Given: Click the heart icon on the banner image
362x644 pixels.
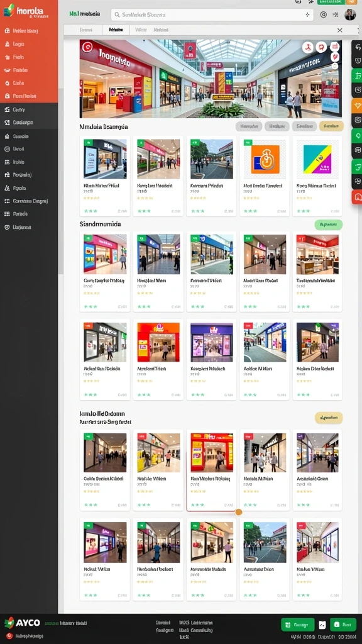Looking at the screenshot, I should tap(335, 57).
